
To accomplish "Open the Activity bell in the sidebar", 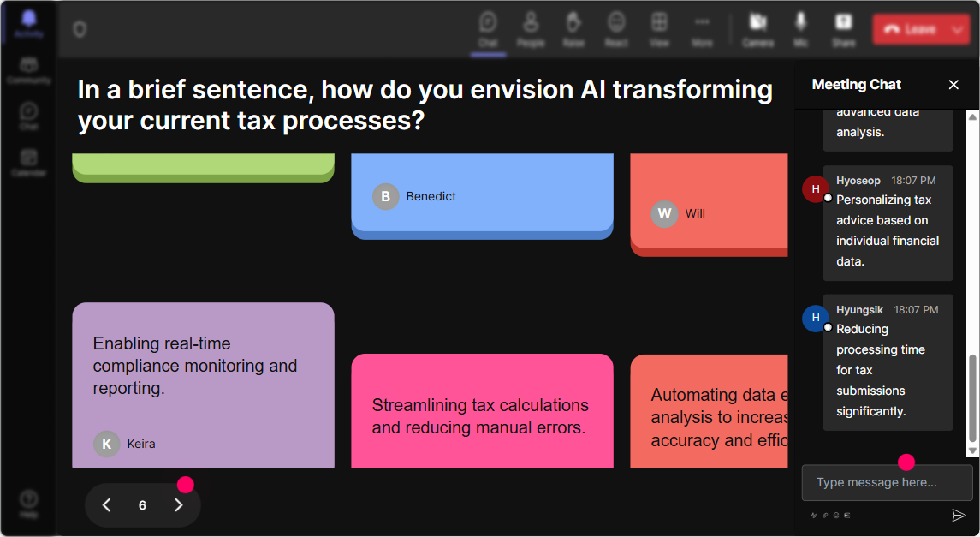I will point(29,24).
